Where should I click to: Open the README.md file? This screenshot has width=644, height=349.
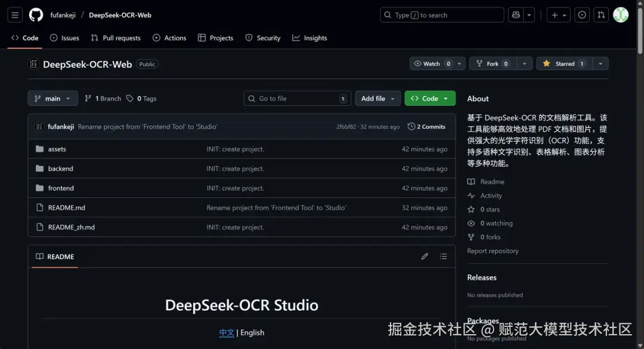(67, 207)
